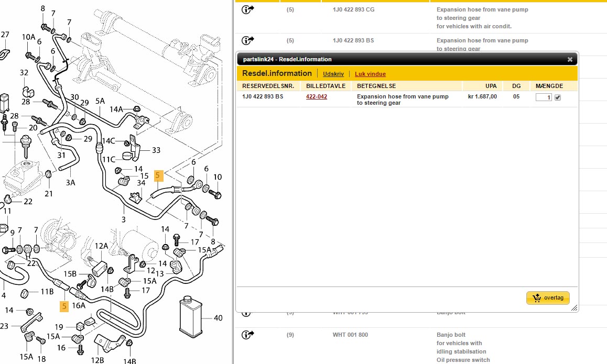
Task: Close the Resdel.information popup with the X icon
Action: click(x=570, y=60)
